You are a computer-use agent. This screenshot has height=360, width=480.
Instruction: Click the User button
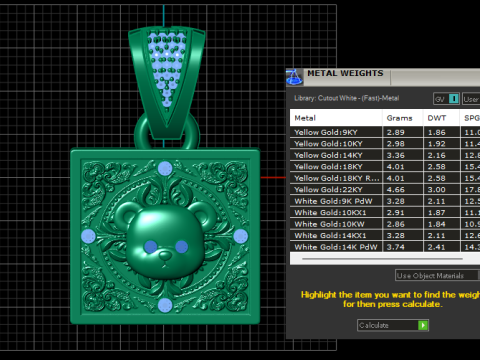[x=471, y=99]
